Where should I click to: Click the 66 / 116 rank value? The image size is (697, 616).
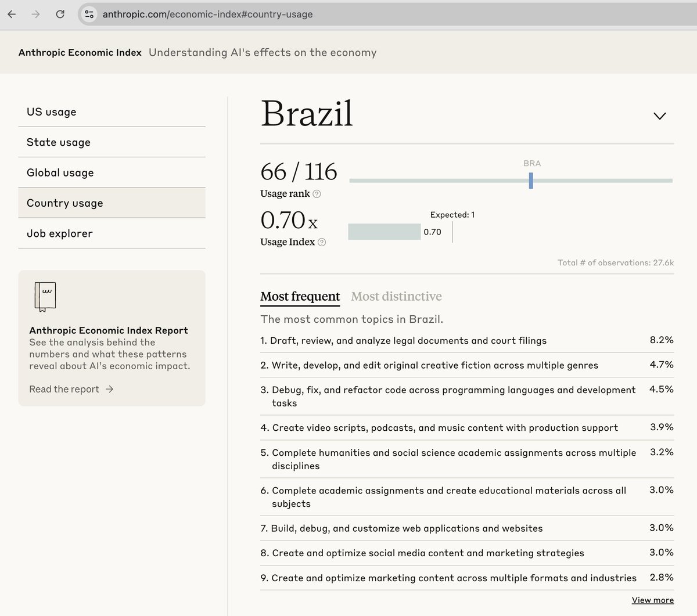click(299, 172)
